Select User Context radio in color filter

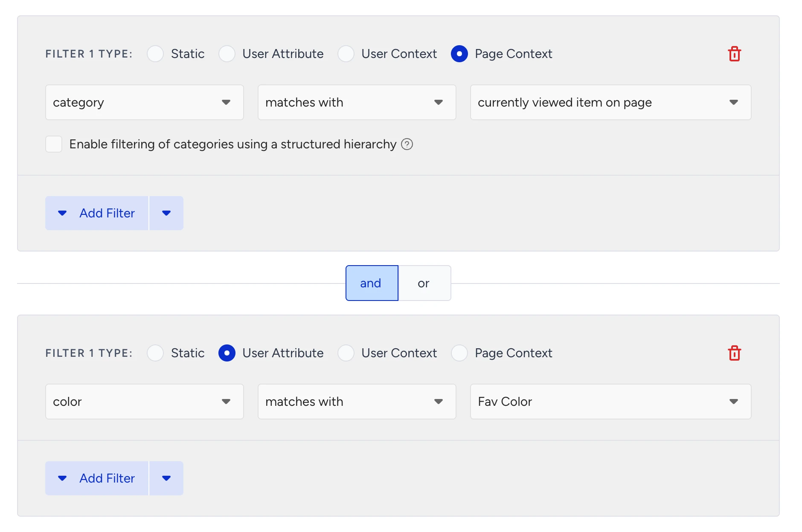pyautogui.click(x=346, y=353)
